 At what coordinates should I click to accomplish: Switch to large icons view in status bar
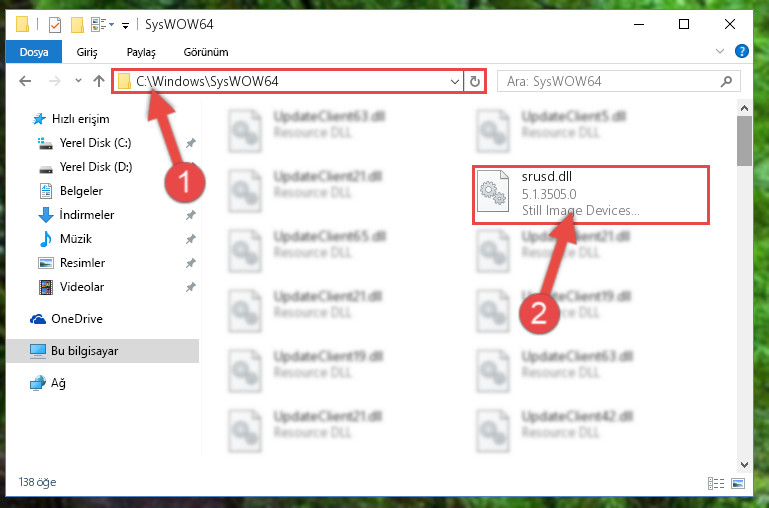738,483
